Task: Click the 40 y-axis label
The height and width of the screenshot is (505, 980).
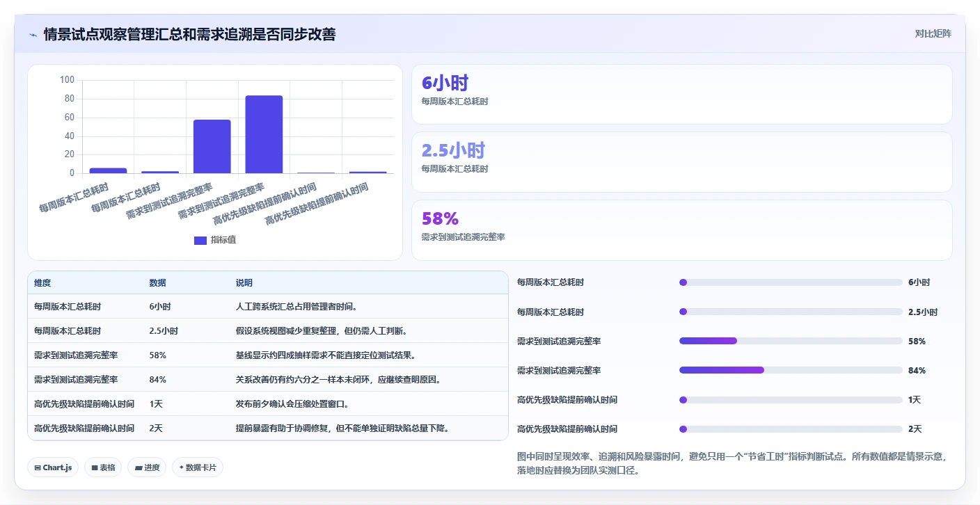Action: (x=70, y=136)
